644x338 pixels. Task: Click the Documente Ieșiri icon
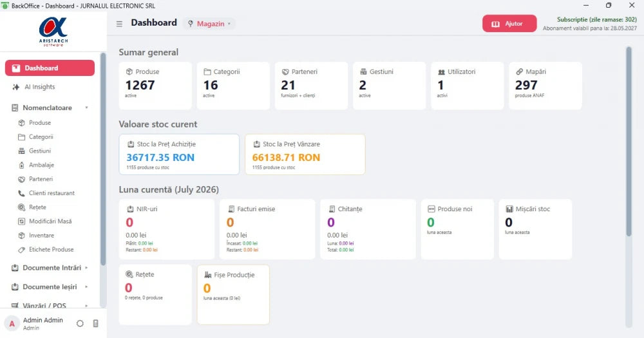tap(15, 287)
